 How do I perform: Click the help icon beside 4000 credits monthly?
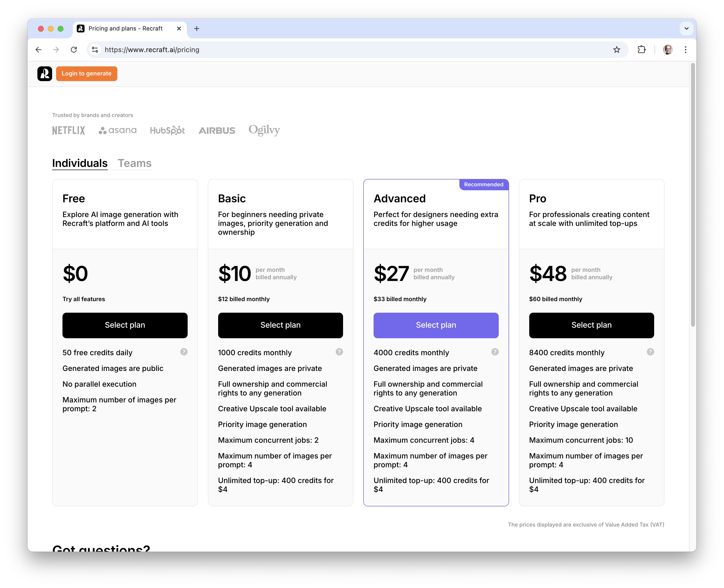(495, 352)
